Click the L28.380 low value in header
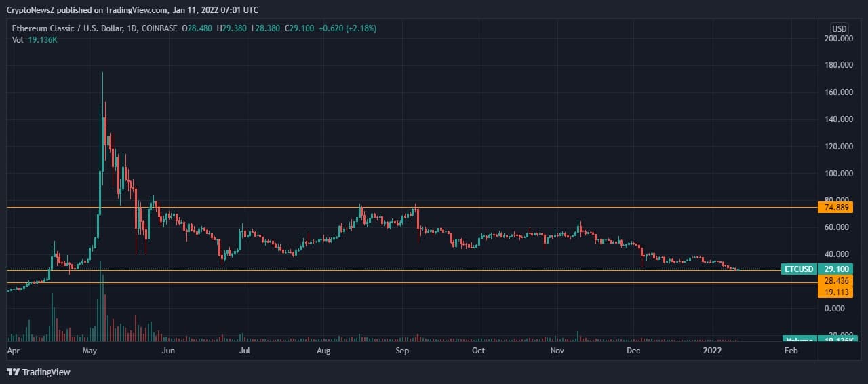Image resolution: width=868 pixels, height=384 pixels. tap(264, 28)
